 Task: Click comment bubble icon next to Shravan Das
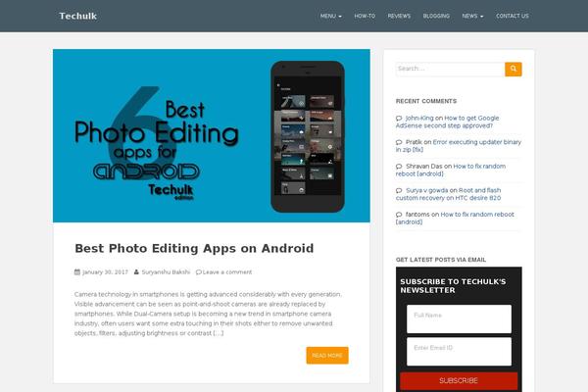click(399, 167)
